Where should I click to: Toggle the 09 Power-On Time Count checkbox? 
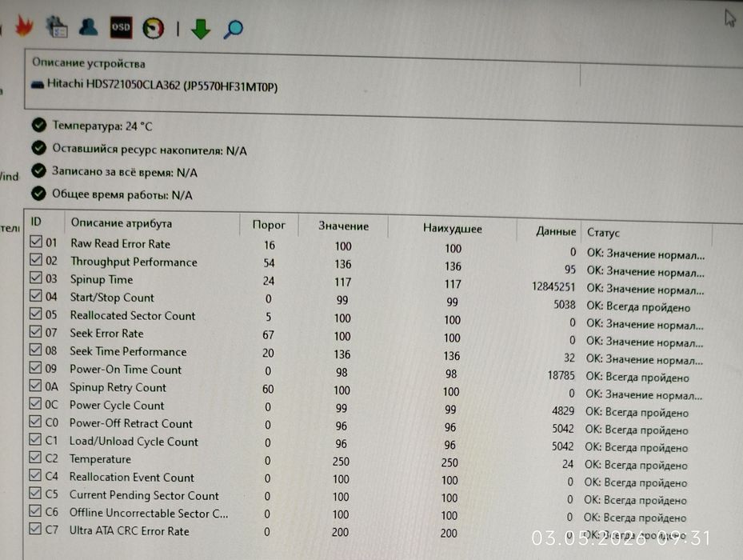point(35,367)
